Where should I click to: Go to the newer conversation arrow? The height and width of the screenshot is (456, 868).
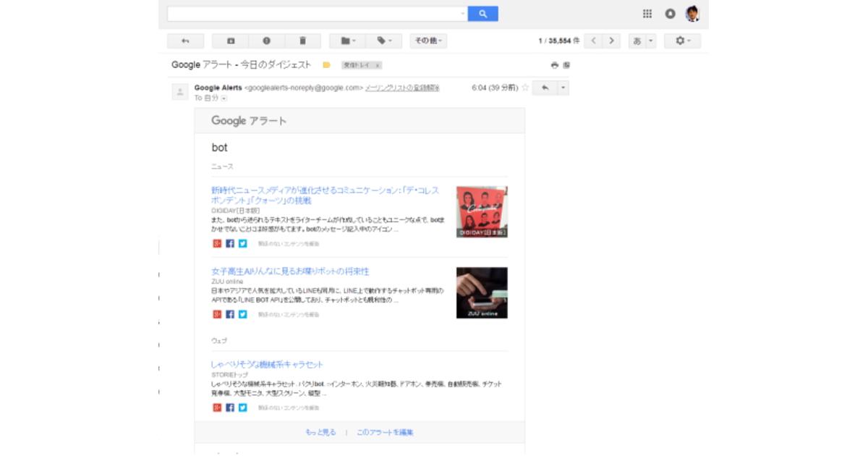coord(594,41)
